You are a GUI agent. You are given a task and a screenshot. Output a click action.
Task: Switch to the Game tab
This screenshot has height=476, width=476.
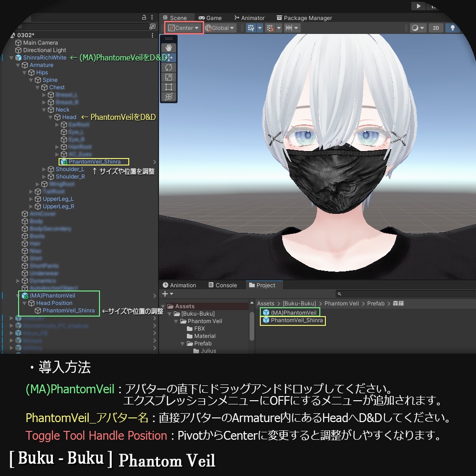point(212,18)
